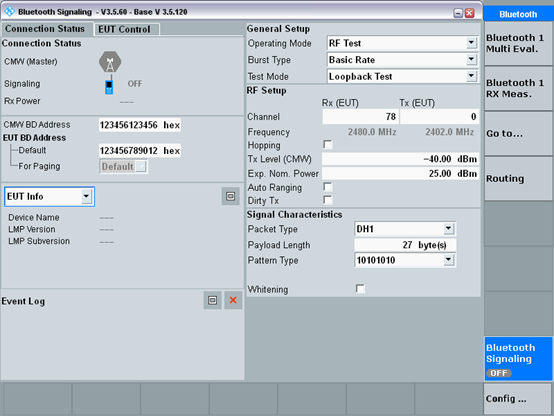This screenshot has width=554, height=416.
Task: Click the LMP Version label
Action: tap(32, 229)
